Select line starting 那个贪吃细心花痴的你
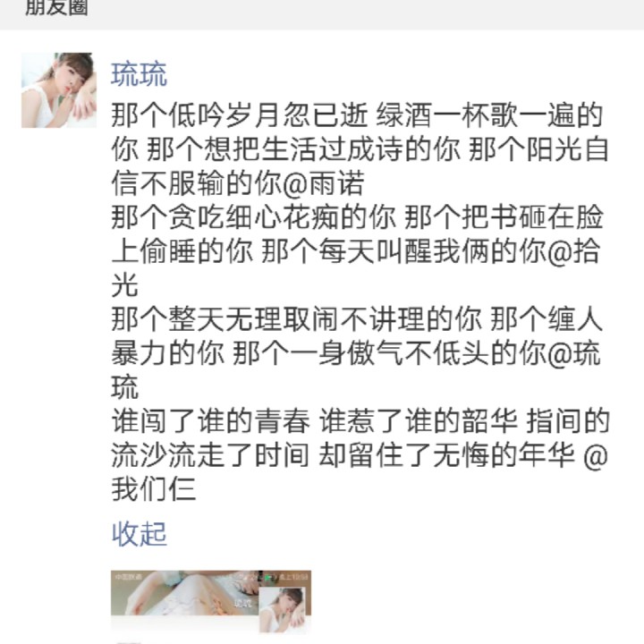Image resolution: width=644 pixels, height=644 pixels. (357, 217)
